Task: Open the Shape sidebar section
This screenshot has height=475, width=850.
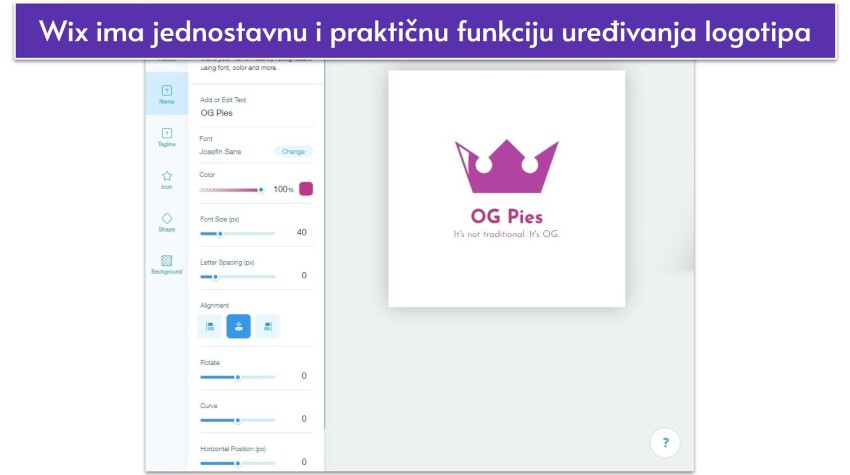Action: tap(166, 222)
